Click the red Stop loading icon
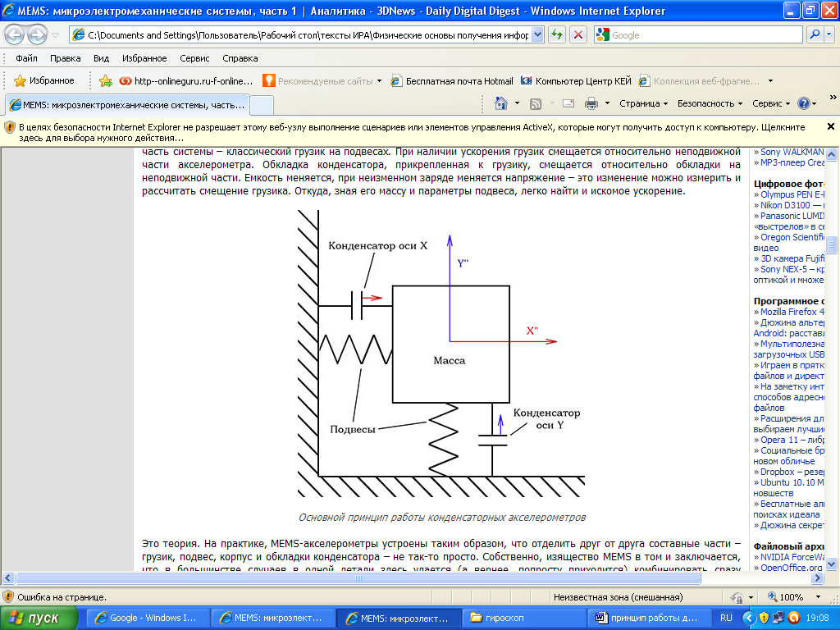Screen dimensions: 840x630 point(578,35)
